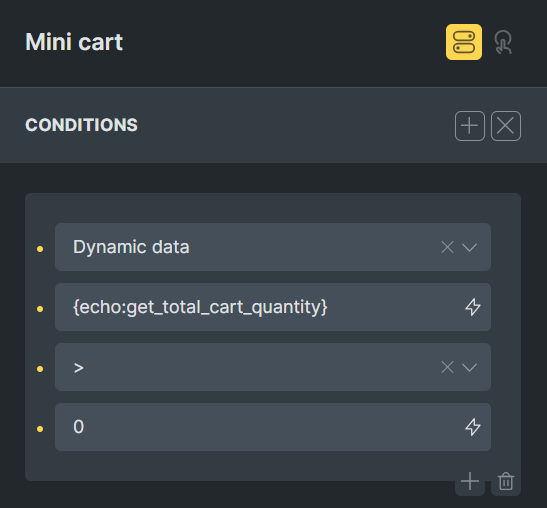Open dynamic data picker for value field
Screen dimensions: 547x508
pos(473,427)
